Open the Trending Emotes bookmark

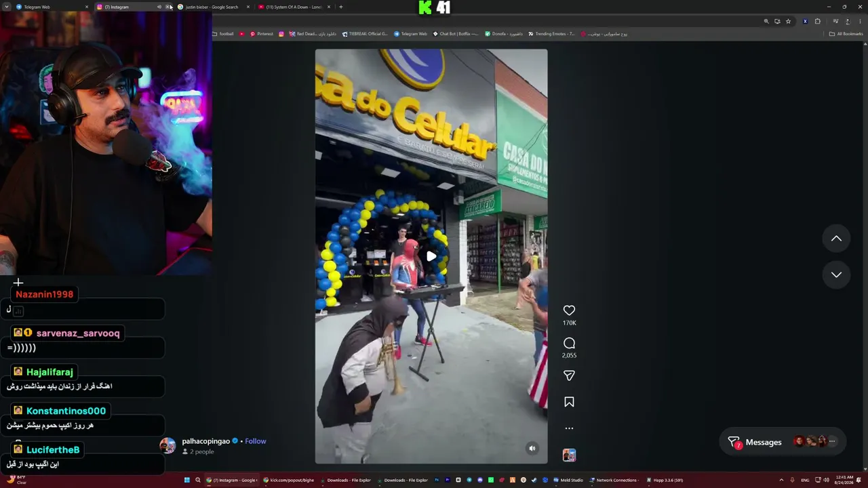551,34
